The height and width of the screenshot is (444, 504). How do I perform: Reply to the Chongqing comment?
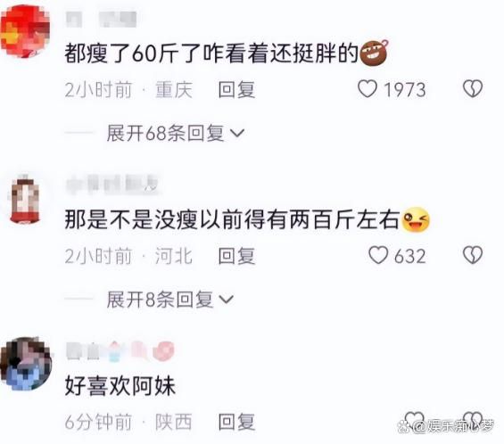[236, 89]
